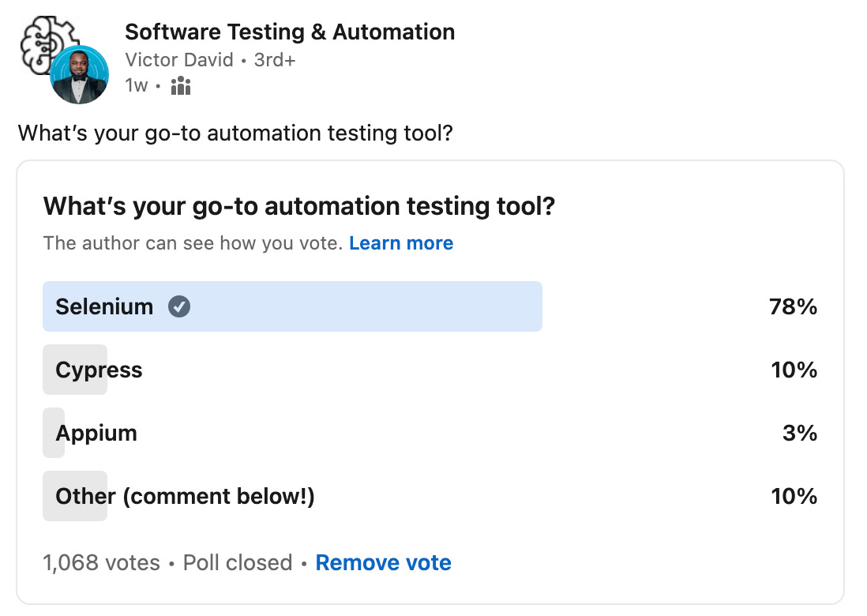
Task: Open the Software Testing & Automation group name
Action: pos(290,32)
